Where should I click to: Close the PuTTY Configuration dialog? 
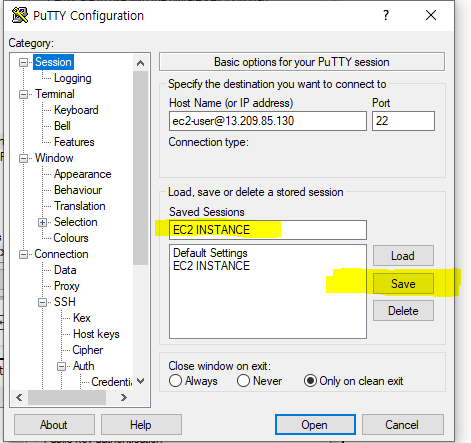click(x=431, y=15)
